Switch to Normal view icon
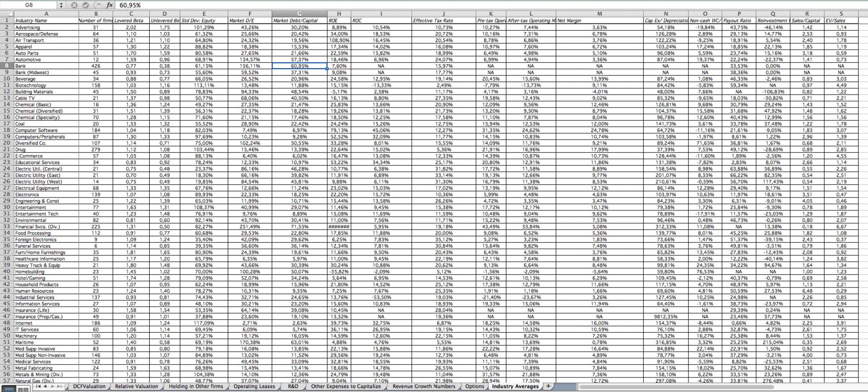Image resolution: width=868 pixels, height=392 pixels. click(x=9, y=389)
